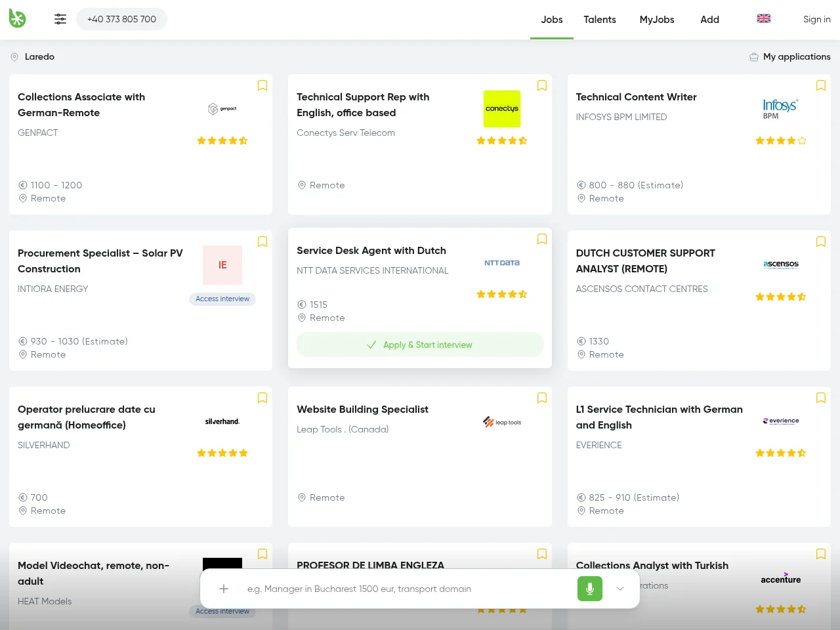Click the NTT Data logo
This screenshot has width=840, height=630.
[502, 262]
